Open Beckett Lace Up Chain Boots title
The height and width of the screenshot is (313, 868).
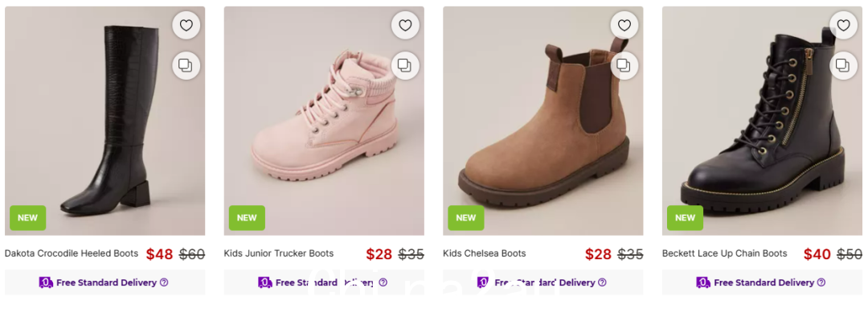click(x=725, y=253)
